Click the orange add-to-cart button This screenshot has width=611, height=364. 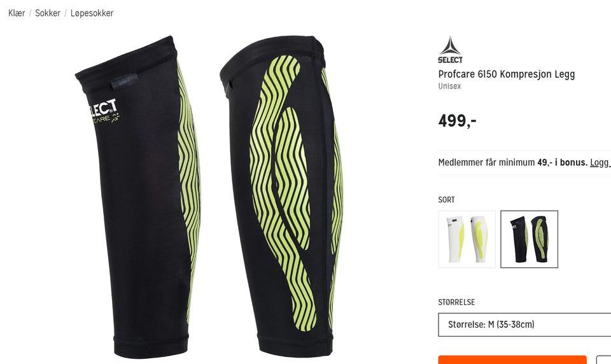(512, 360)
